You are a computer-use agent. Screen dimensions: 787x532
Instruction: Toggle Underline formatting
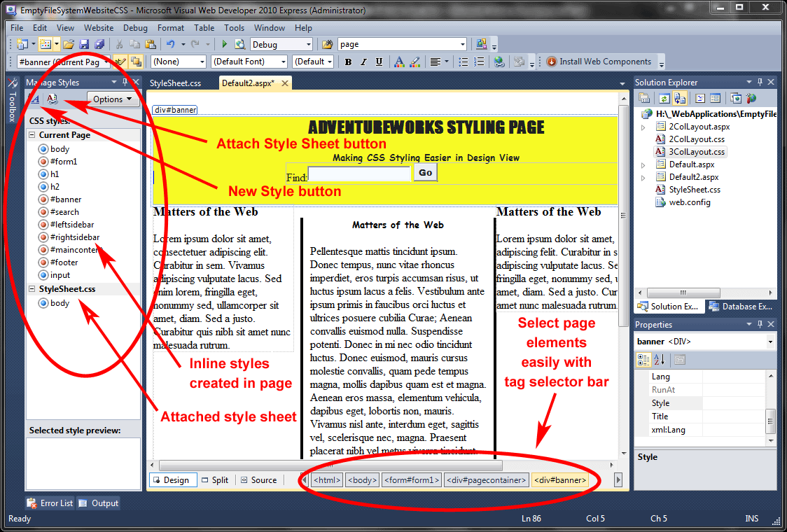tap(379, 62)
